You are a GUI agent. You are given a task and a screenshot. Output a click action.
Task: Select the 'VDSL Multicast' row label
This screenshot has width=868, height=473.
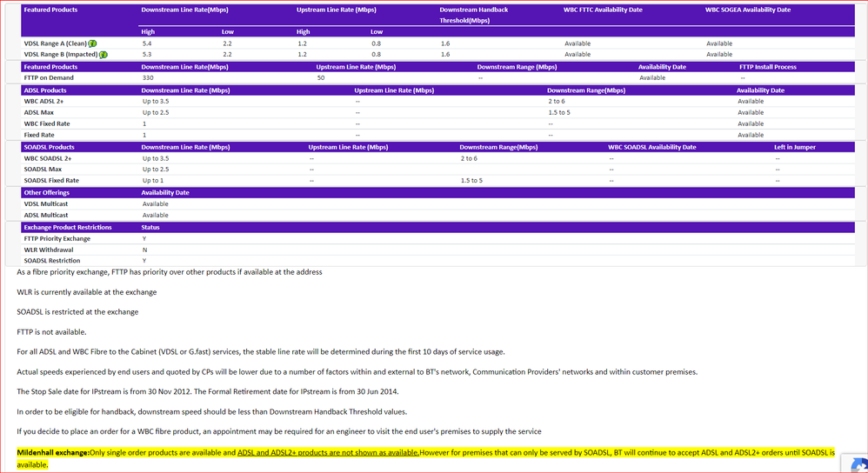(47, 203)
